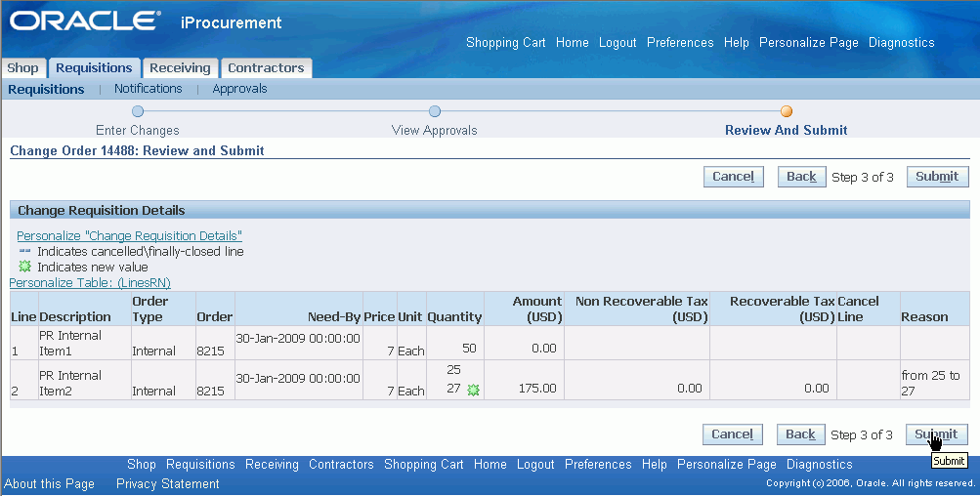Open the Requisitions subtab
Screen dimensions: 980x496
pyautogui.click(x=46, y=89)
